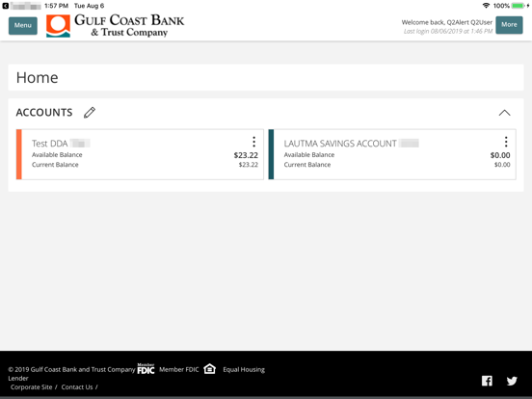Open the Test DDA account card
The height and width of the screenshot is (399, 532).
coord(140,154)
